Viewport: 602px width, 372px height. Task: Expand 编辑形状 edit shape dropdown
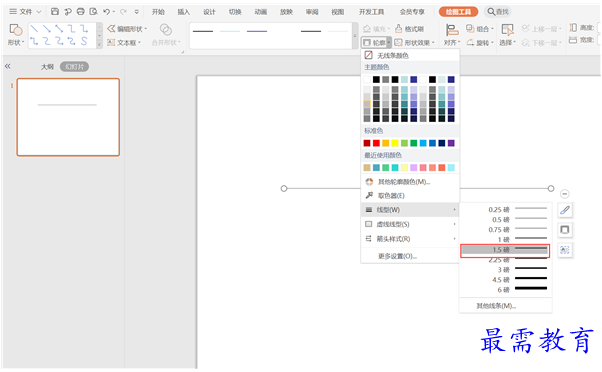click(x=146, y=29)
